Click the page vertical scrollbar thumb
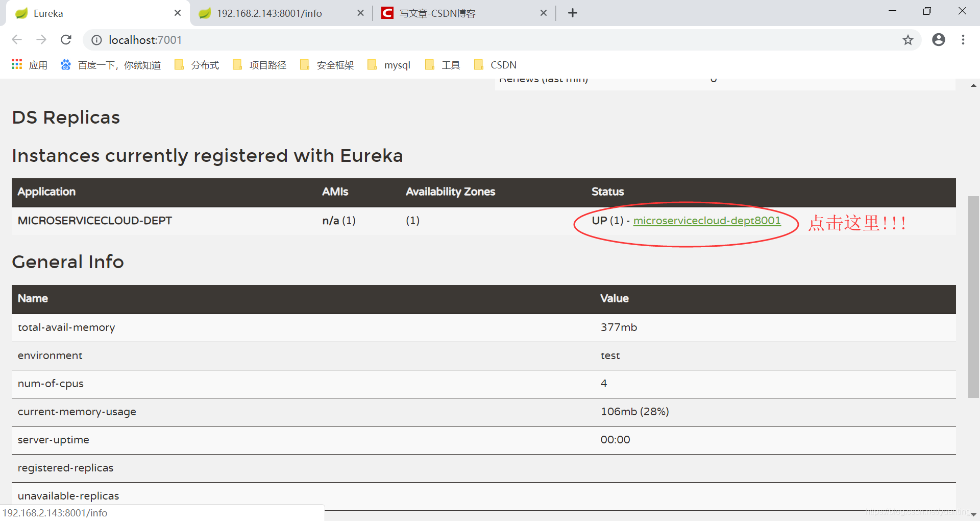 click(x=973, y=296)
